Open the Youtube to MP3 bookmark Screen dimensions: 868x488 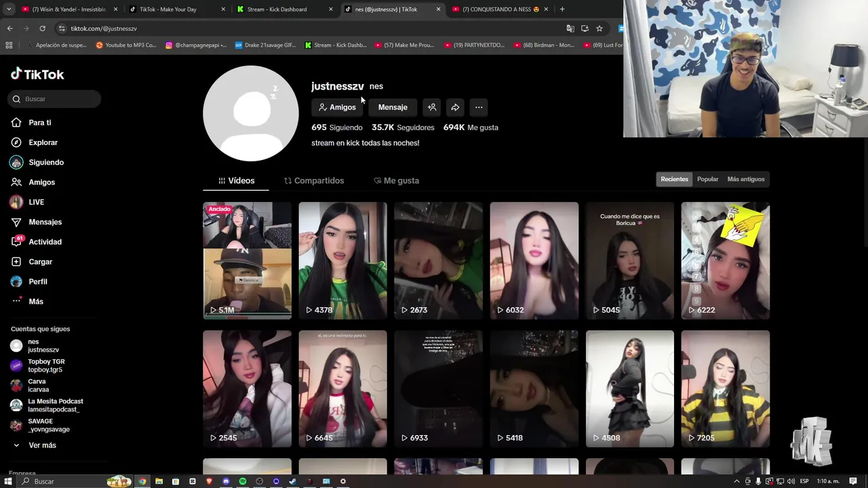click(126, 45)
